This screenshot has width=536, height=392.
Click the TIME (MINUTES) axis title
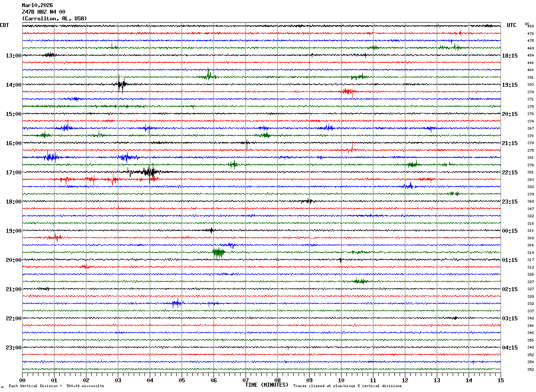coord(267,385)
